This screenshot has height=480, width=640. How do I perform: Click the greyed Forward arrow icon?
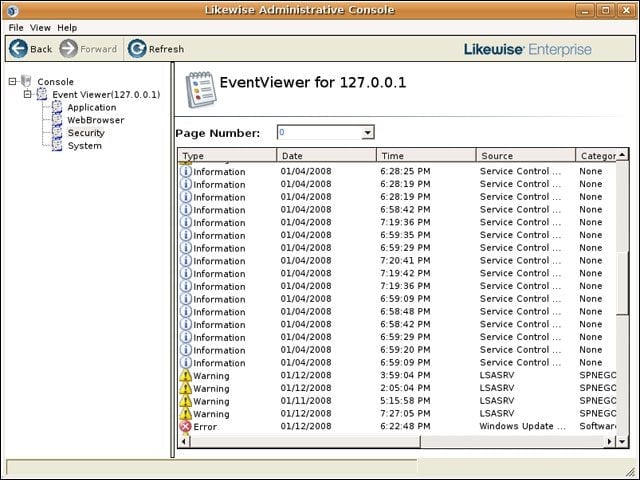68,49
